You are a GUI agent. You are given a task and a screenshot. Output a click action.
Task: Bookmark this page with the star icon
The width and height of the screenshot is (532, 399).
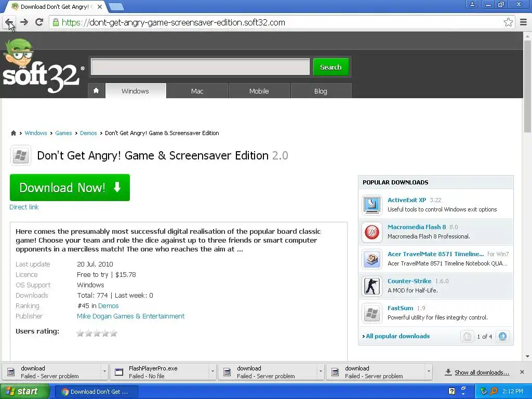click(508, 22)
